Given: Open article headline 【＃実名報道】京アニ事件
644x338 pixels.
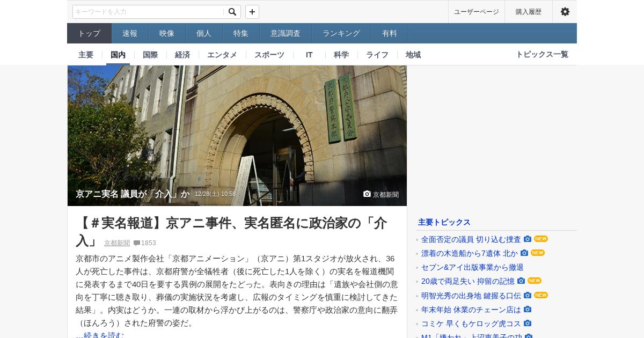Looking at the screenshot, I should (231, 231).
